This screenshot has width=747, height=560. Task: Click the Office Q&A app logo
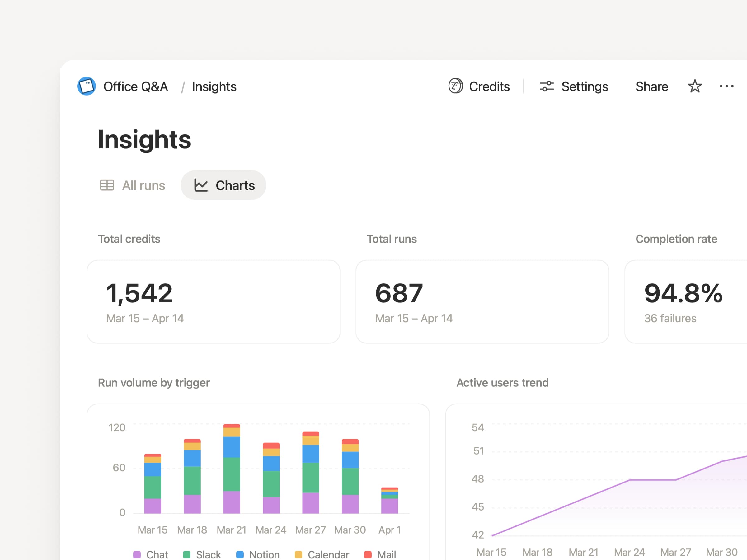point(87,86)
